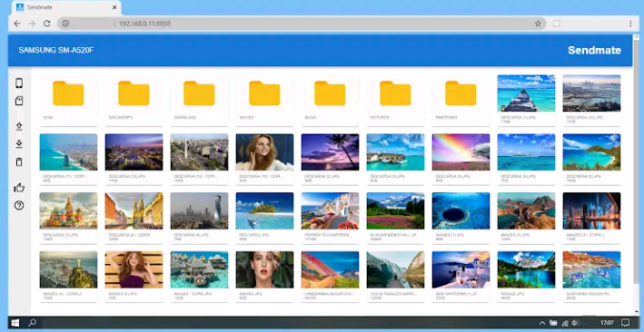The width and height of the screenshot is (644, 332).
Task: Click the taskbar volume icon
Action: click(x=576, y=323)
